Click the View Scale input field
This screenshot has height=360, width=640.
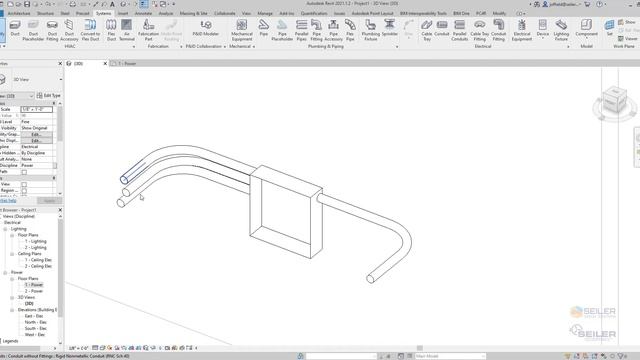click(36, 109)
